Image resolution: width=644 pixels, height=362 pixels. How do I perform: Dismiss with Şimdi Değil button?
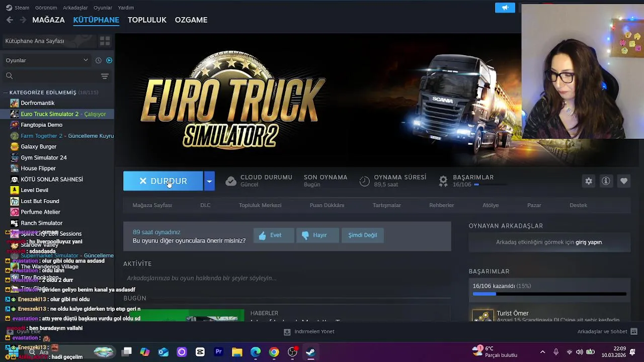coord(363,235)
